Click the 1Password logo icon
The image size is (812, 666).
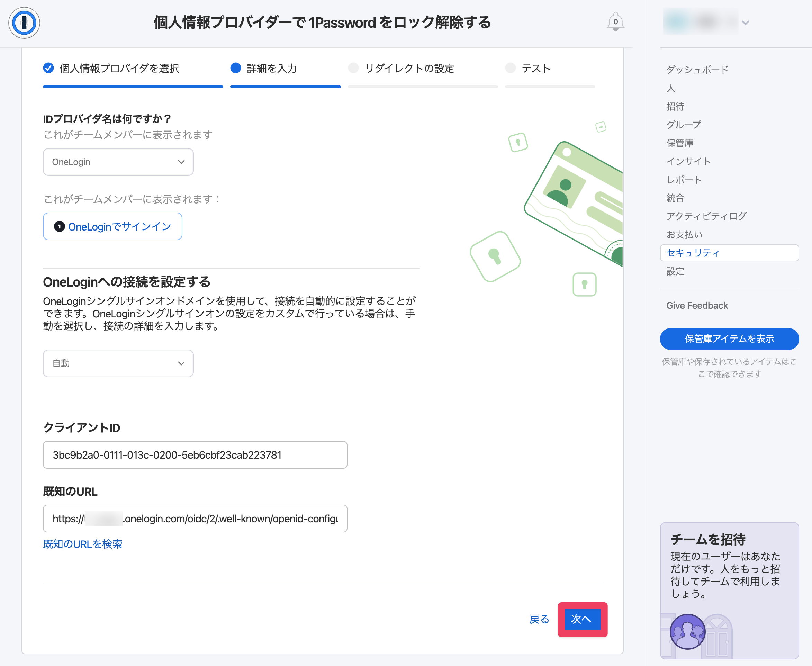click(x=24, y=23)
